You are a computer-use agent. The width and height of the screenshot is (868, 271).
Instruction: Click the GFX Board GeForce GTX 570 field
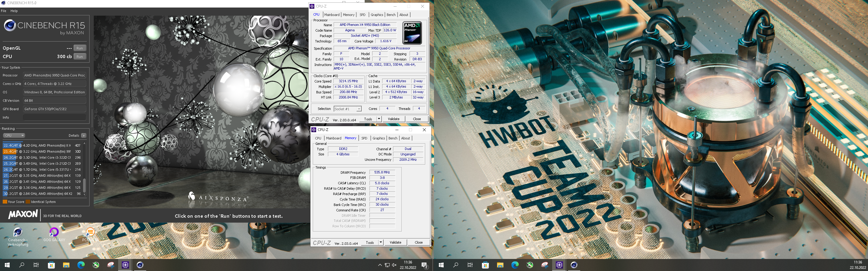[x=54, y=109]
